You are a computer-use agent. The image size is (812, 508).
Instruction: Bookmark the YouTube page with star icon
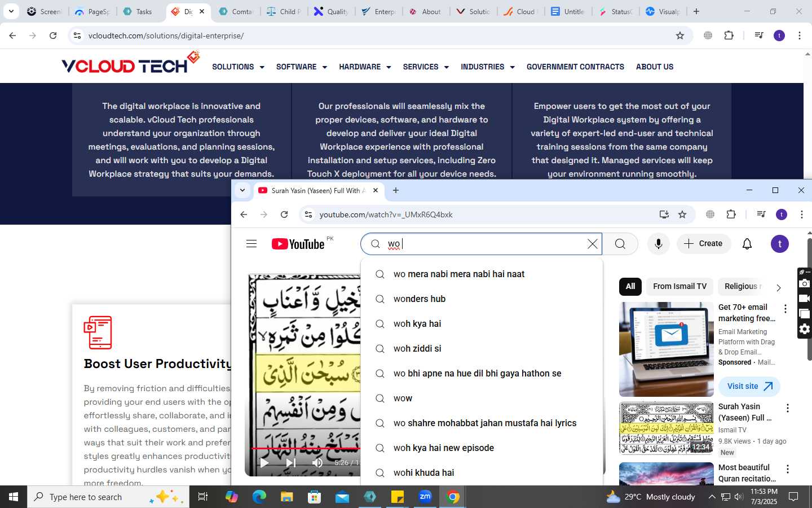(682, 214)
